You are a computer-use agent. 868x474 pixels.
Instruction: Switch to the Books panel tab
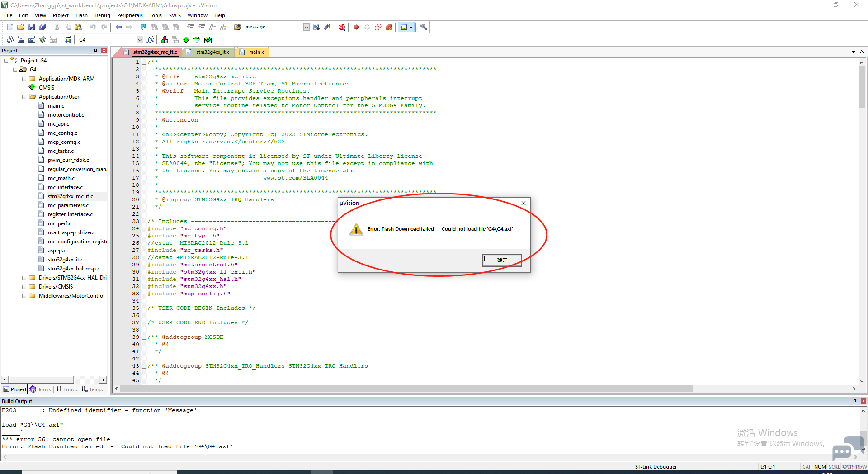(40, 389)
